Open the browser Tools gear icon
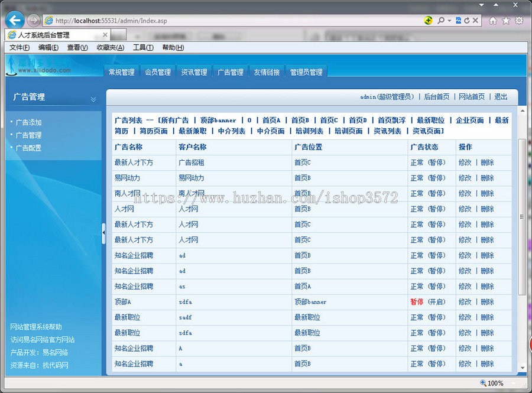The image size is (532, 393). [519, 21]
